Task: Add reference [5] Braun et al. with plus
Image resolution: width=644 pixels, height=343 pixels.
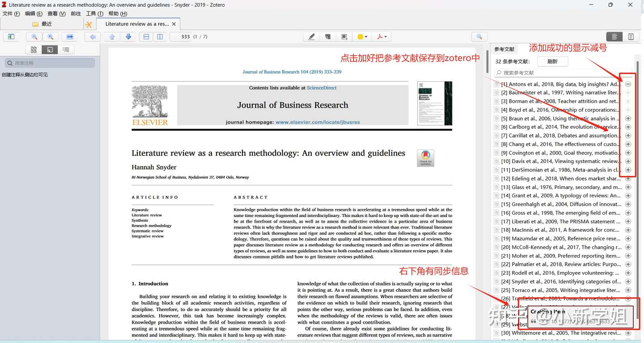Action: coord(628,118)
